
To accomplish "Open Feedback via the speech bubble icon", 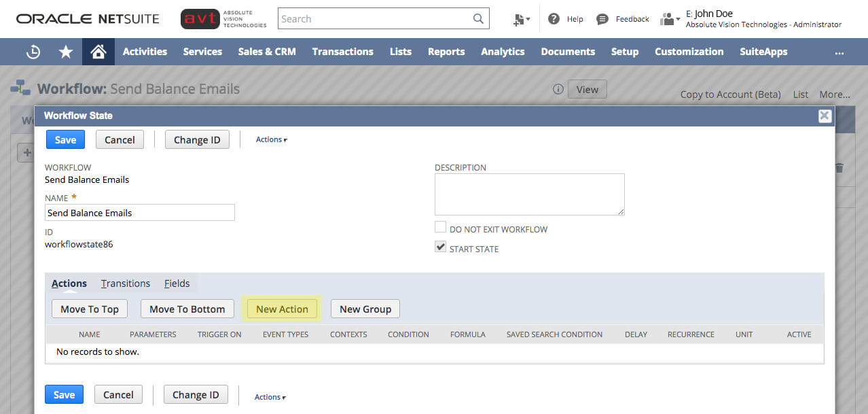I will coord(602,18).
